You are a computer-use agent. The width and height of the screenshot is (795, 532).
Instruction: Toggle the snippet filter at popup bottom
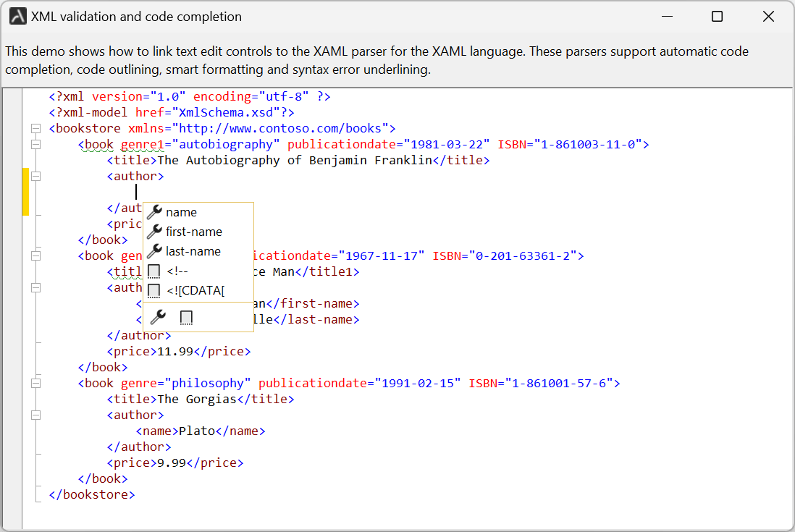pyautogui.click(x=186, y=318)
